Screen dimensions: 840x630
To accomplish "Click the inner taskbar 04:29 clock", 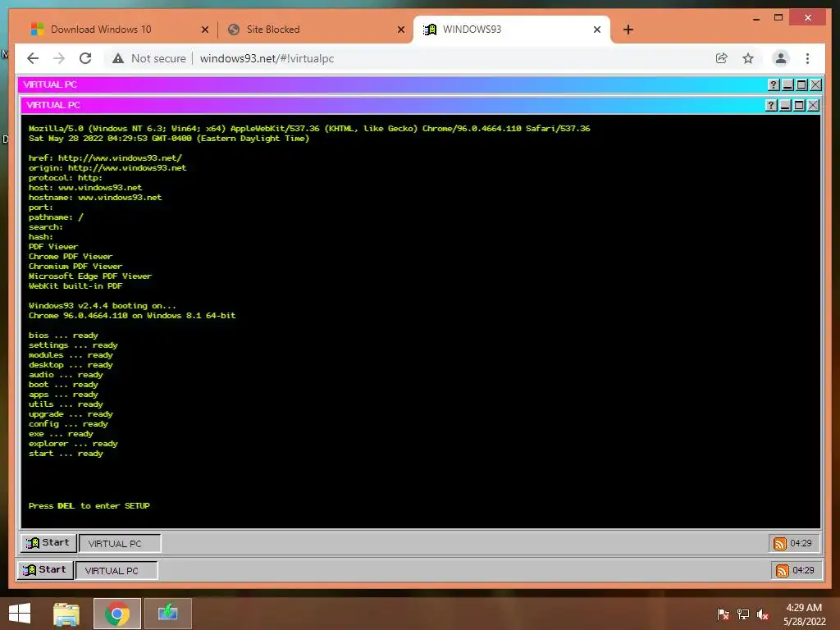I will click(801, 543).
